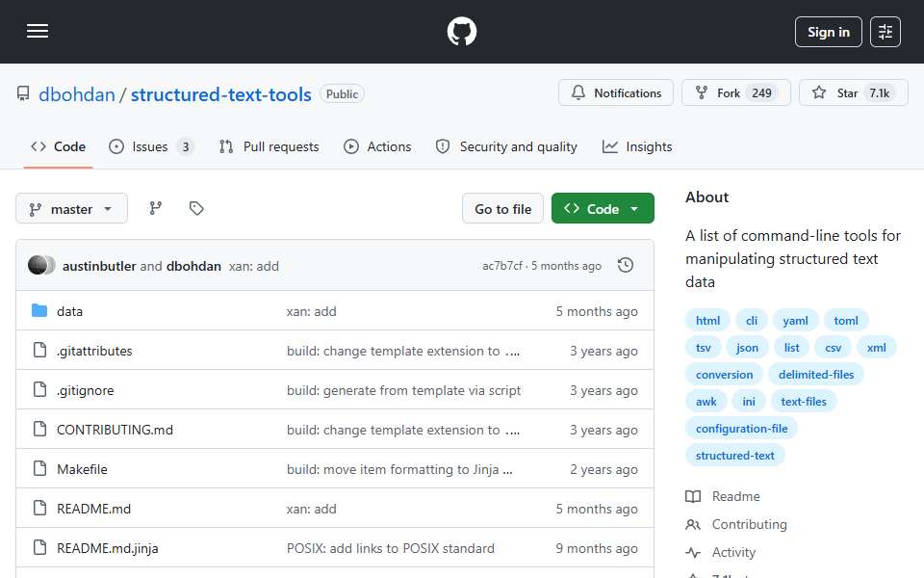
Task: Open the hamburger navigation menu
Action: point(38,31)
